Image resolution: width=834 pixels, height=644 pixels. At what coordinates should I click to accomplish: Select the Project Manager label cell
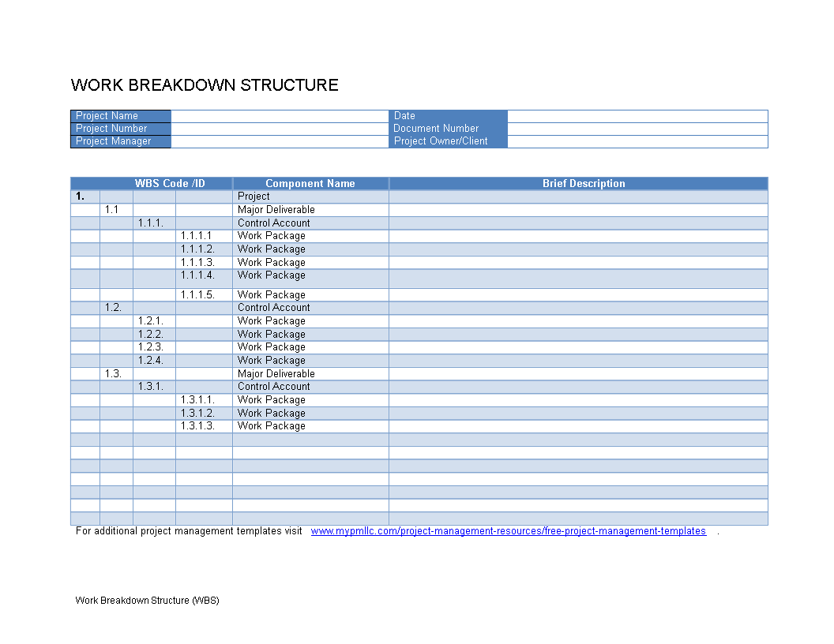pos(121,141)
